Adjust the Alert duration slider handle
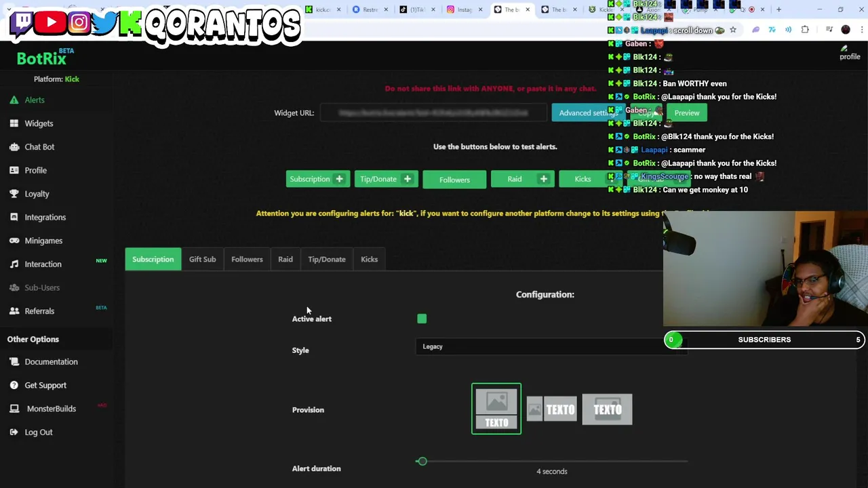 [x=422, y=462]
